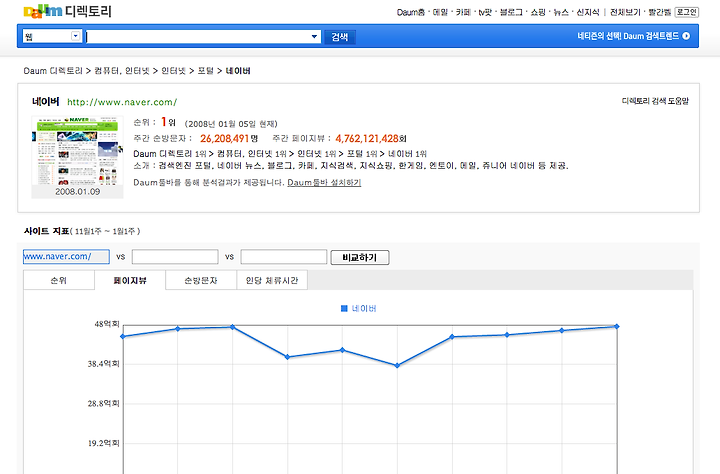
Task: Switch to the 순방문자 tab
Action: point(201,280)
